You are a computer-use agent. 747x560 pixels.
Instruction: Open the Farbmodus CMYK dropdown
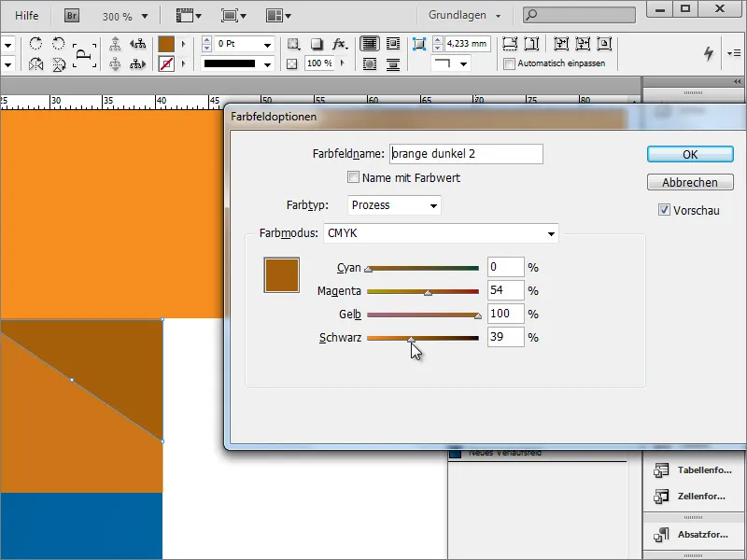click(441, 233)
